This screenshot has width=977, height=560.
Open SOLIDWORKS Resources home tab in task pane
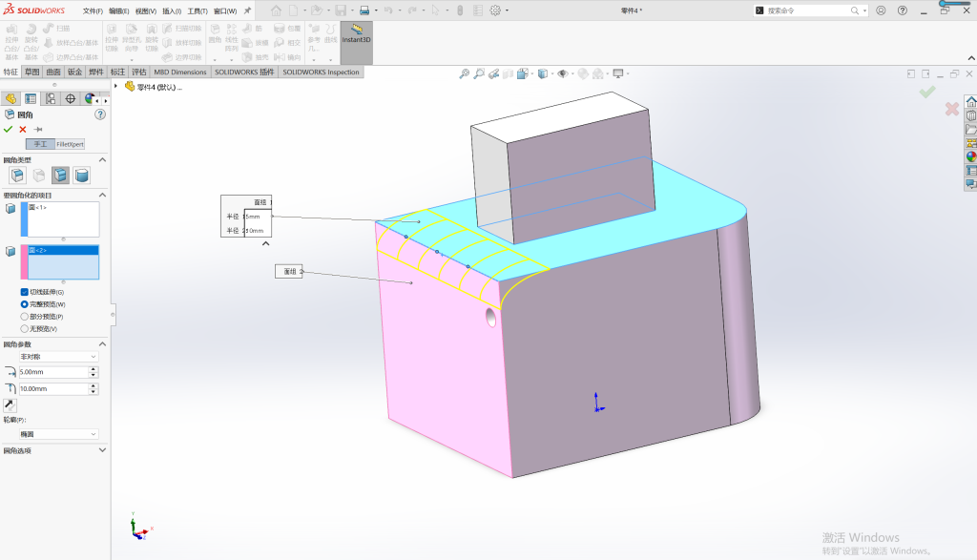pos(970,102)
